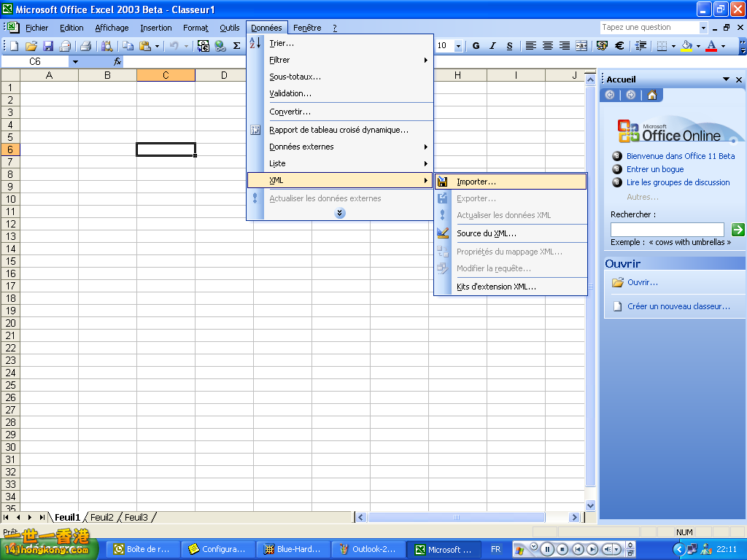Create a new workbook with toolbar icon
Image resolution: width=747 pixels, height=560 pixels.
[x=15, y=46]
